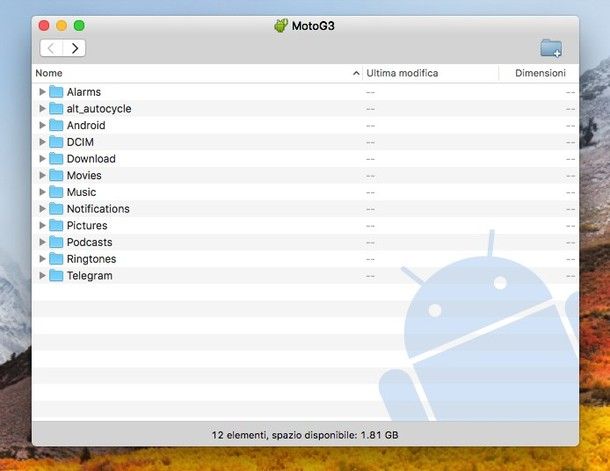Select the Notifications folder name
This screenshot has width=610, height=471.
click(98, 209)
